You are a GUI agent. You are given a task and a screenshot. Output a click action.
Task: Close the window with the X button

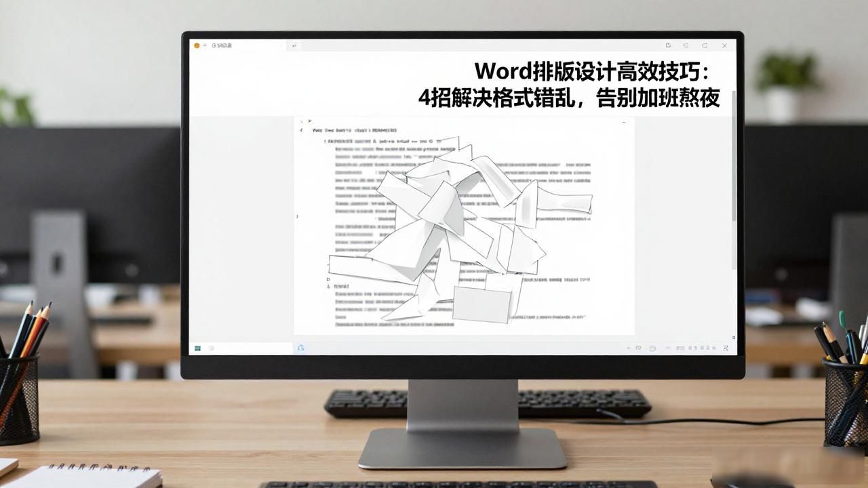click(x=724, y=45)
